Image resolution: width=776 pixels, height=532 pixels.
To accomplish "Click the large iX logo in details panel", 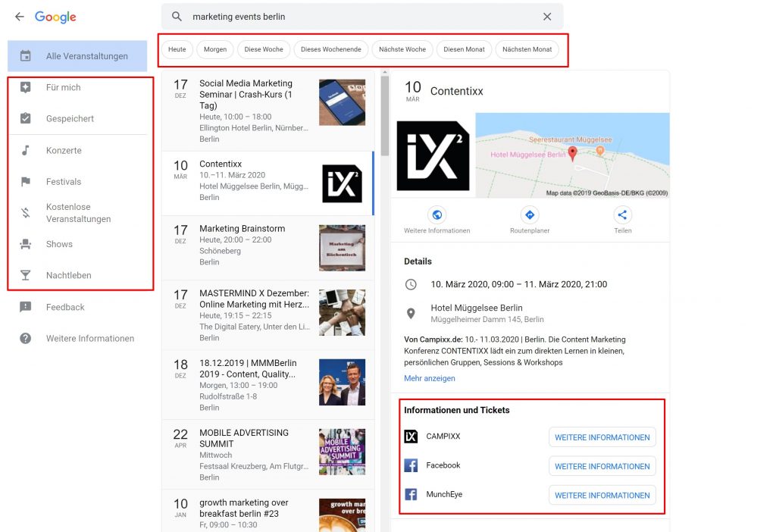I will [x=433, y=156].
